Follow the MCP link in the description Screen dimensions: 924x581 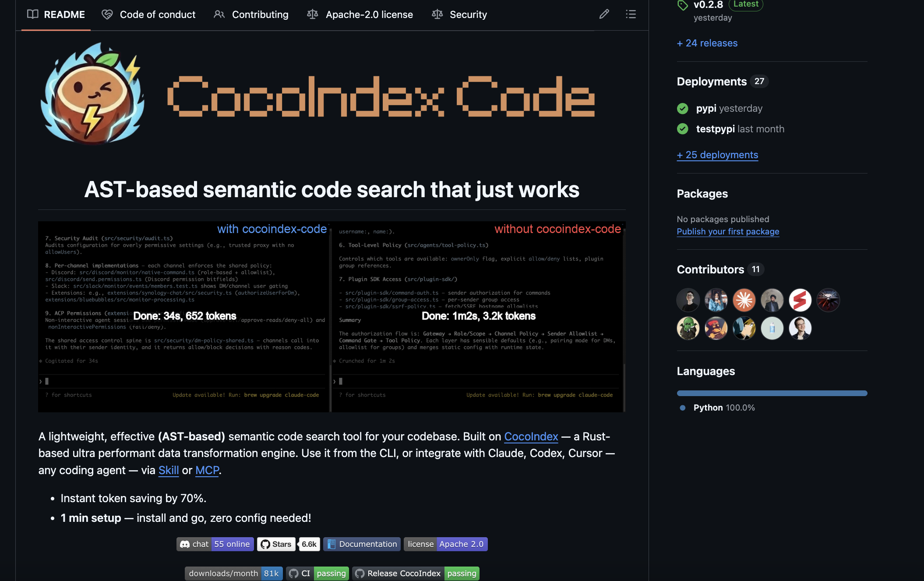tap(207, 471)
